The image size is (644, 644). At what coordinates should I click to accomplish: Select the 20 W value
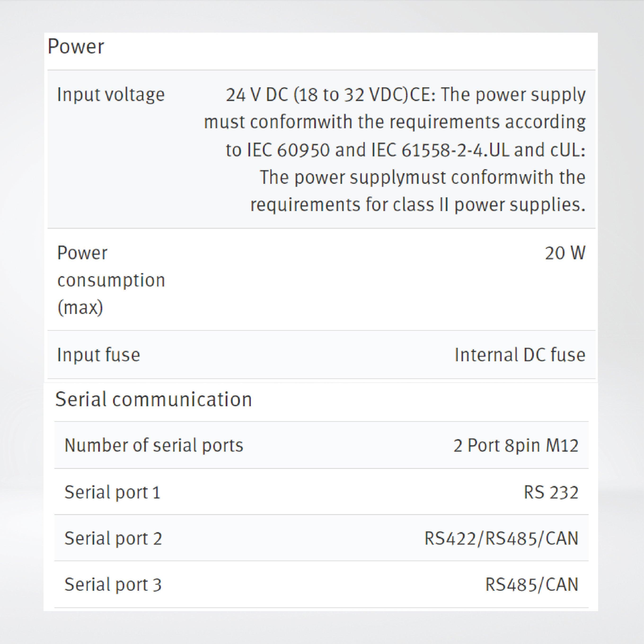pyautogui.click(x=565, y=253)
